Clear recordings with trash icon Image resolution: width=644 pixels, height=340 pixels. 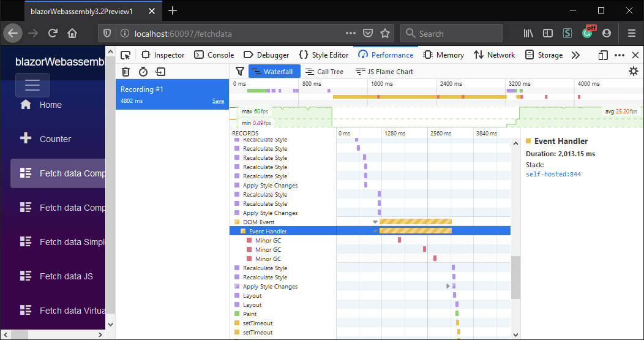point(126,72)
